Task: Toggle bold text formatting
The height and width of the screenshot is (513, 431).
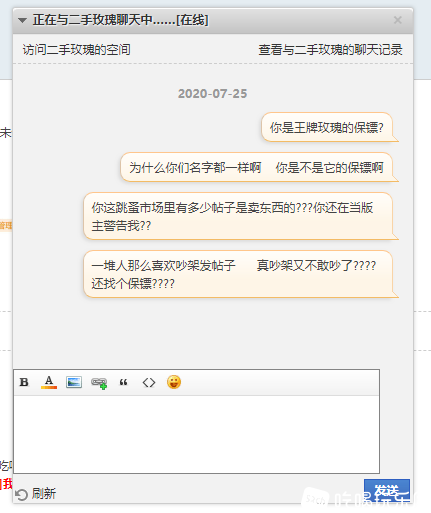Action: tap(24, 382)
